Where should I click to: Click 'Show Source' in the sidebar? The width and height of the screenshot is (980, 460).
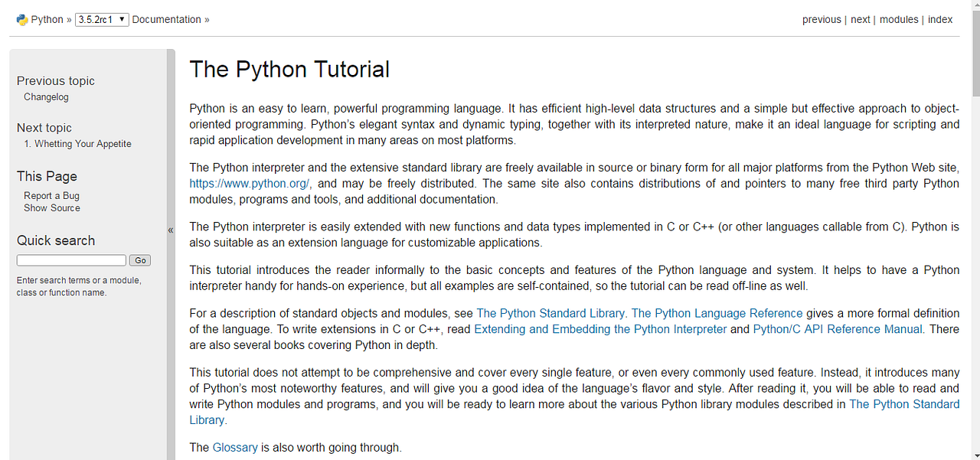click(51, 207)
